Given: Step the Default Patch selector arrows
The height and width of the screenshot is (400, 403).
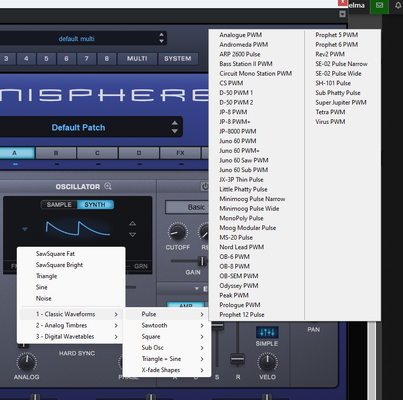Looking at the screenshot, I should click(x=174, y=127).
